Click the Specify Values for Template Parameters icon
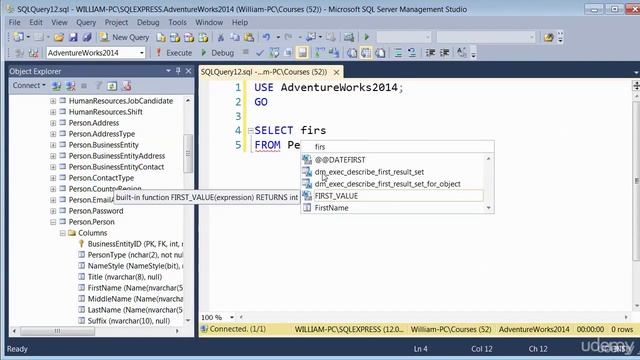 click(462, 53)
